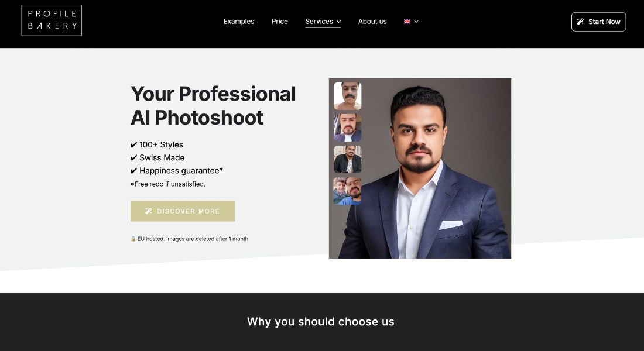
Task: Click the large suit portrait image
Action: tap(433, 175)
